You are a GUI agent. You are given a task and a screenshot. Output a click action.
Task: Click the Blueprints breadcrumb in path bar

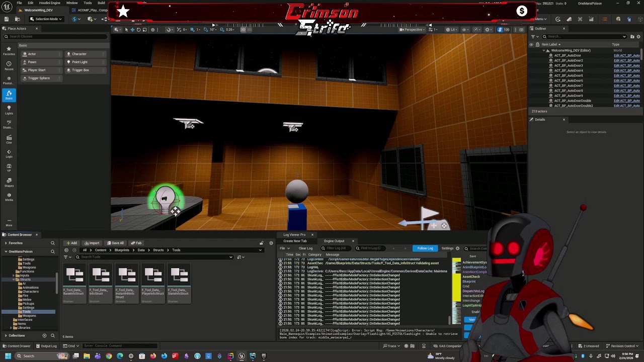click(122, 250)
